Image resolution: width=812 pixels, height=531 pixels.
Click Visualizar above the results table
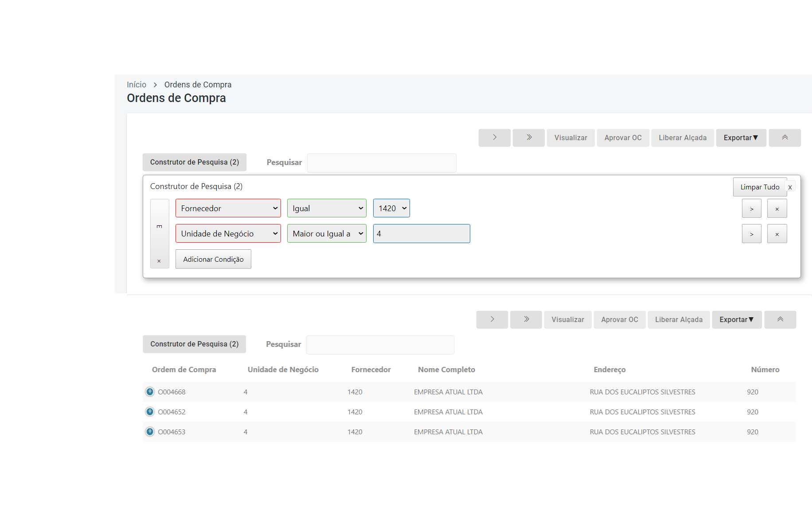click(568, 319)
